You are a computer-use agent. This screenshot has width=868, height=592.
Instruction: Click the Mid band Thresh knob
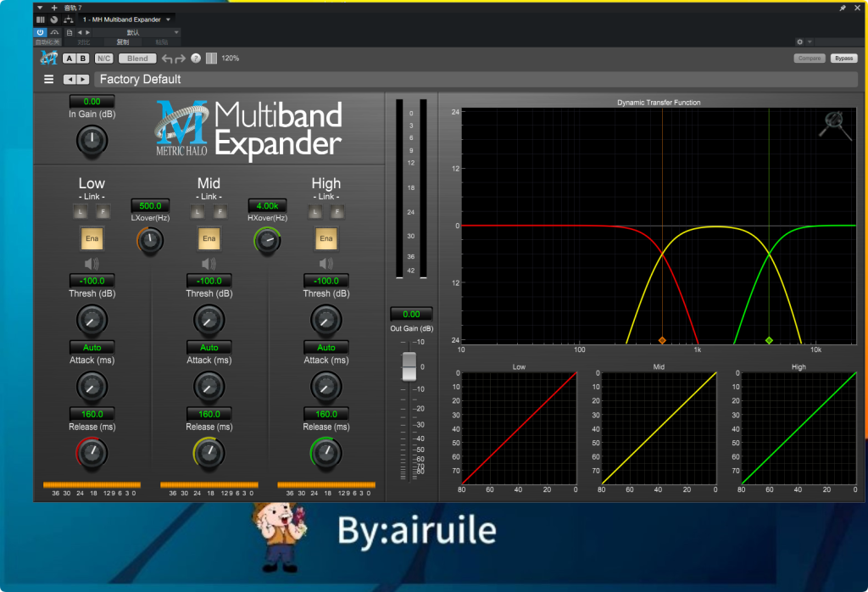(209, 320)
